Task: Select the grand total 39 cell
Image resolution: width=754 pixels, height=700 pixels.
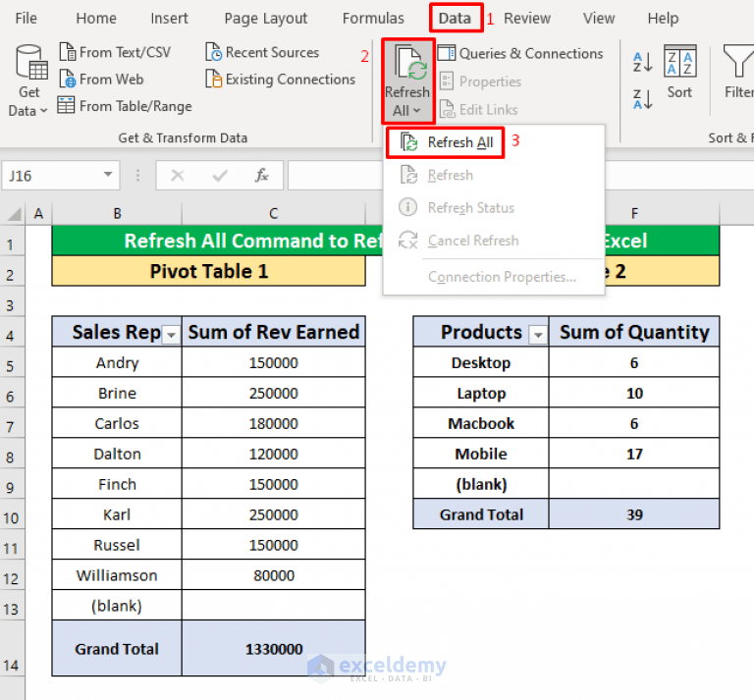Action: point(634,514)
